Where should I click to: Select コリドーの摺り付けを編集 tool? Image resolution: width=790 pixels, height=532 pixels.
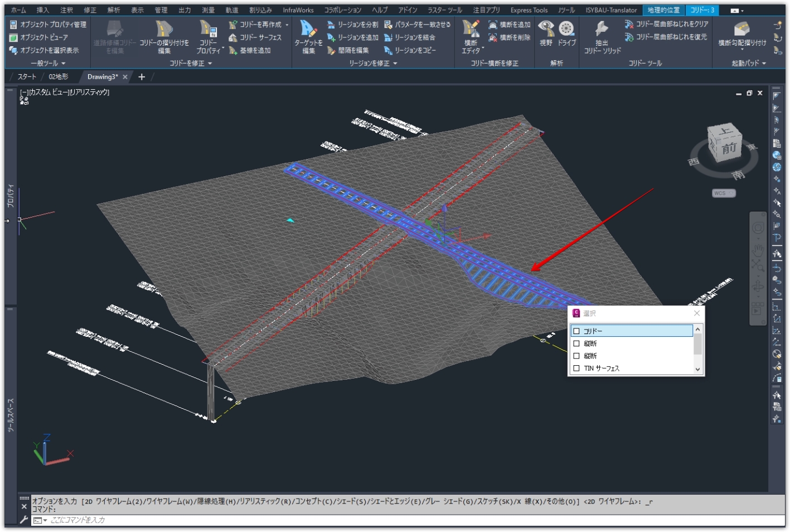tap(164, 36)
